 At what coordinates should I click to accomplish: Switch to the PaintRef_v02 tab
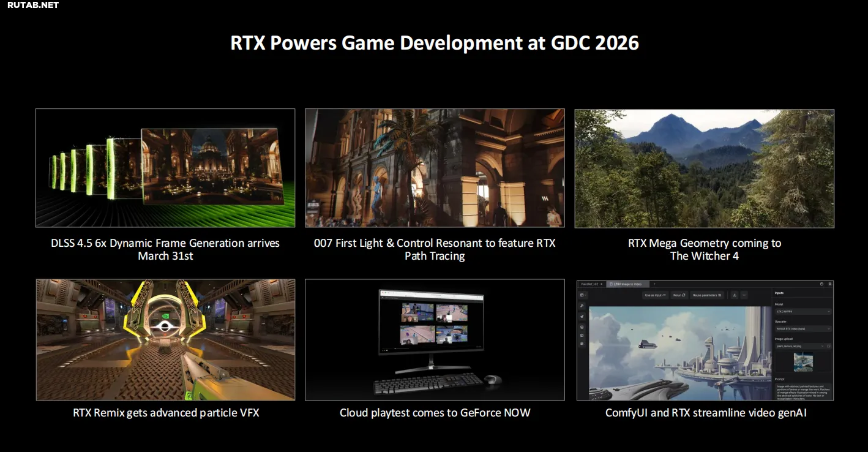[589, 284]
